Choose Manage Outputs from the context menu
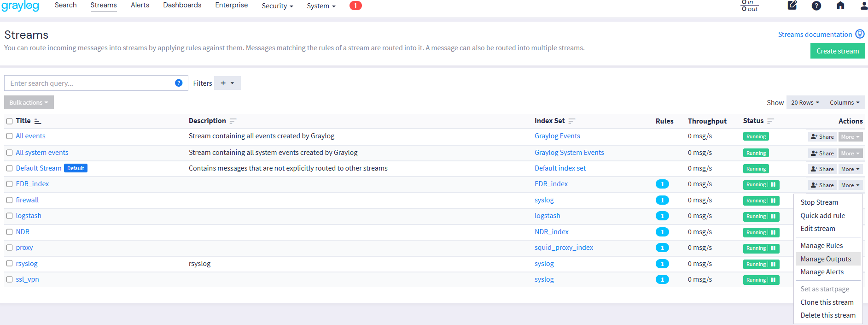This screenshot has width=868, height=325. pos(826,259)
